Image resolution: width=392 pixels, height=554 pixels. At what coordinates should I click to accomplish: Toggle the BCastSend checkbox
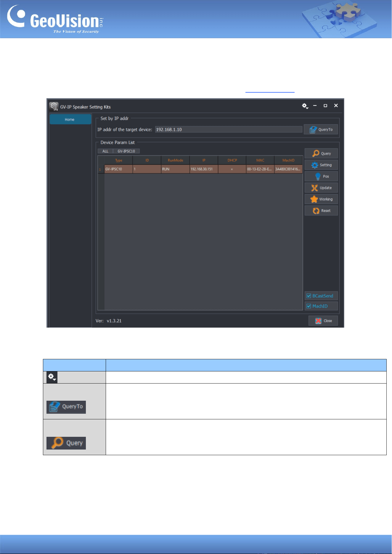click(309, 296)
